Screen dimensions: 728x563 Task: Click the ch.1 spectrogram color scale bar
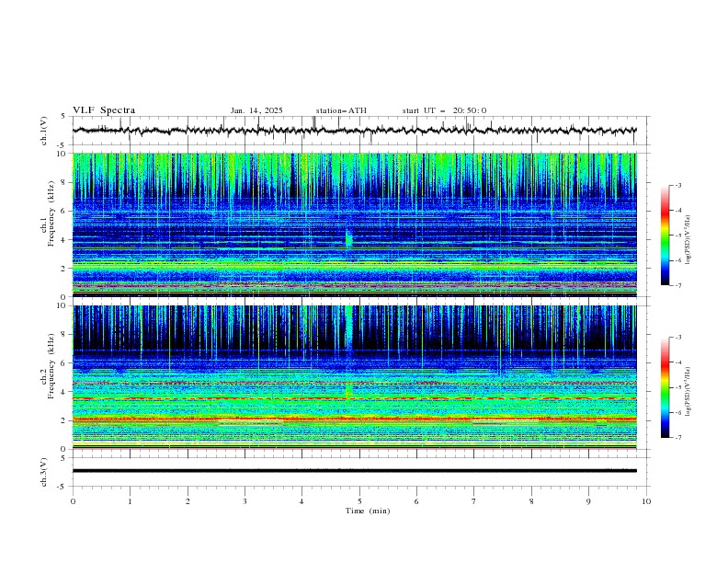[665, 236]
